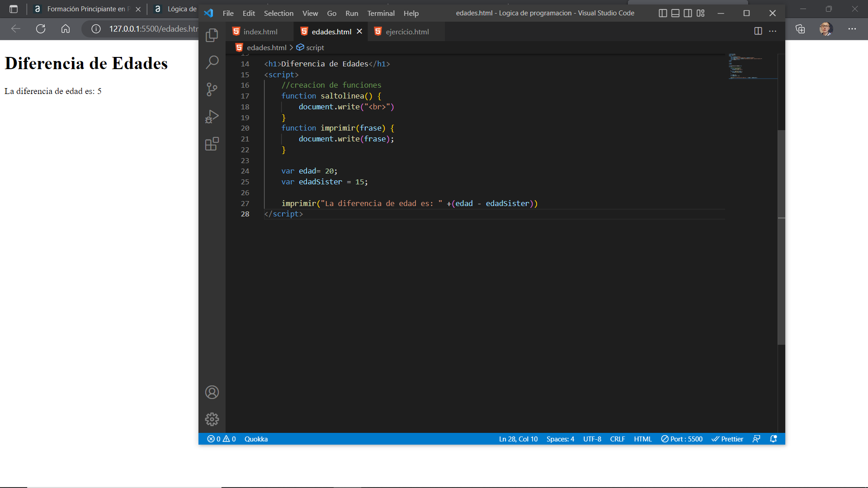Change indentation via Spaces: 4
The width and height of the screenshot is (868, 488).
pos(560,439)
